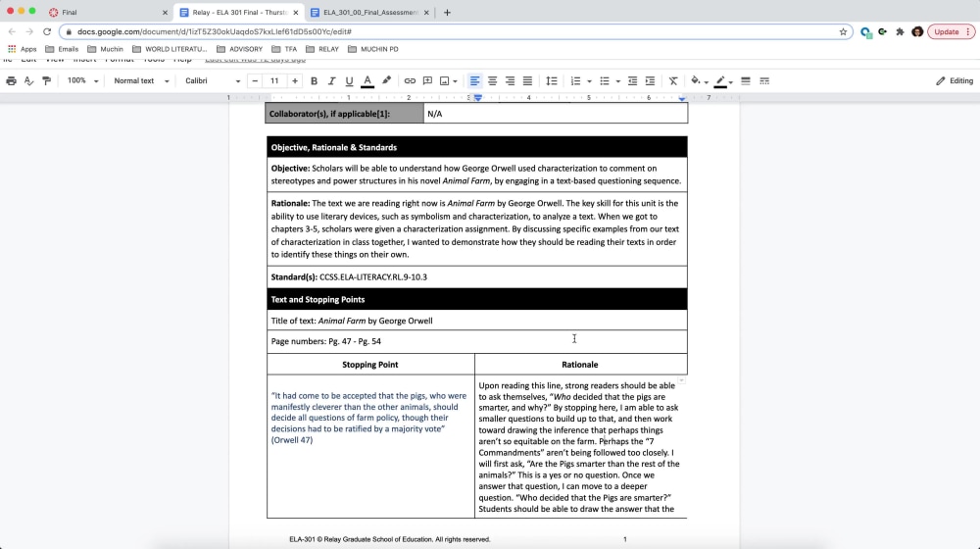Open the text color picker
This screenshot has width=980, height=549.
[x=367, y=80]
